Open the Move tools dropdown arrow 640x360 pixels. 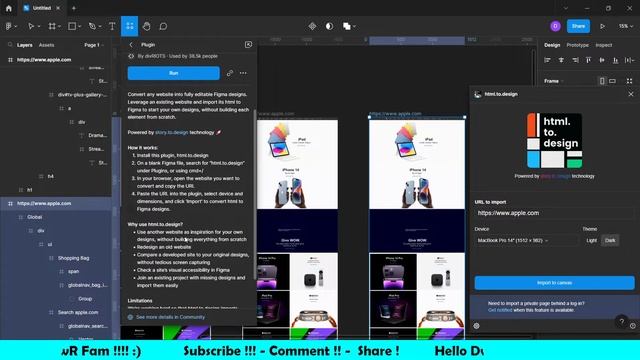(x=39, y=26)
